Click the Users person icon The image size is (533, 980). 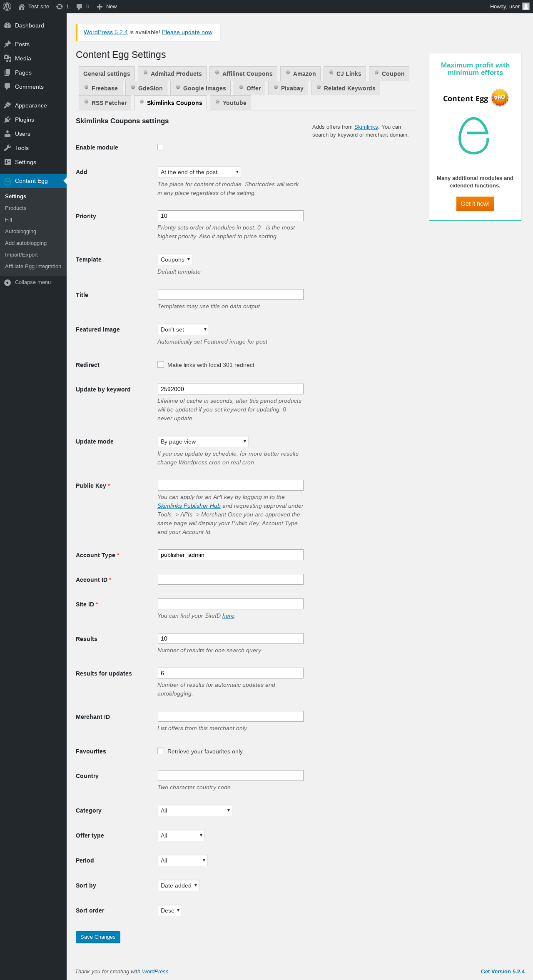[x=7, y=134]
